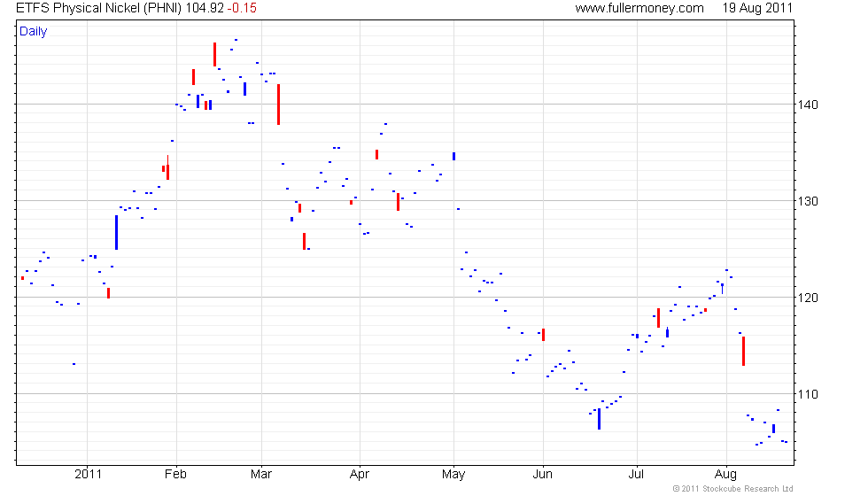The height and width of the screenshot is (496, 868).
Task: Click the 'Jun' month label on the axis
Action: 542,475
